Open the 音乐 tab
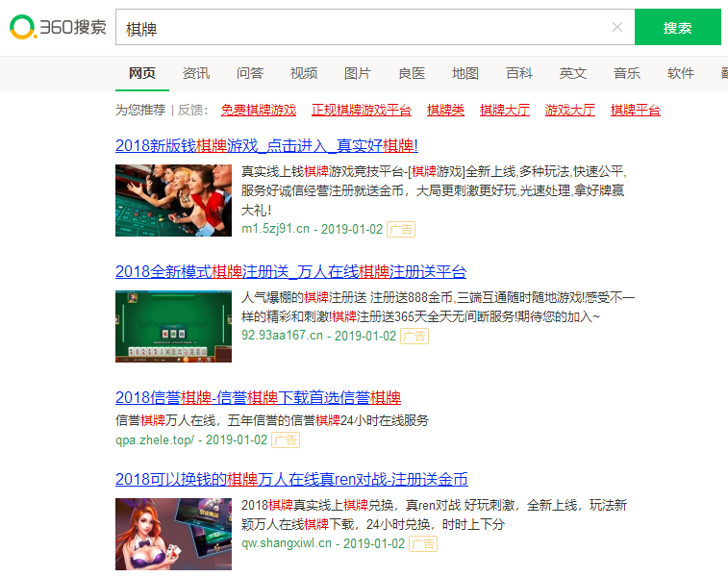 coord(627,73)
